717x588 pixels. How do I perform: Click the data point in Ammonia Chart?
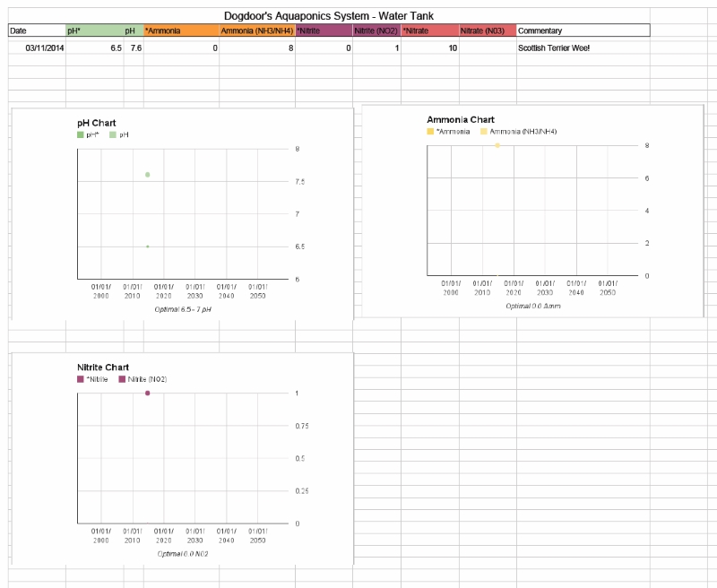coord(497,145)
